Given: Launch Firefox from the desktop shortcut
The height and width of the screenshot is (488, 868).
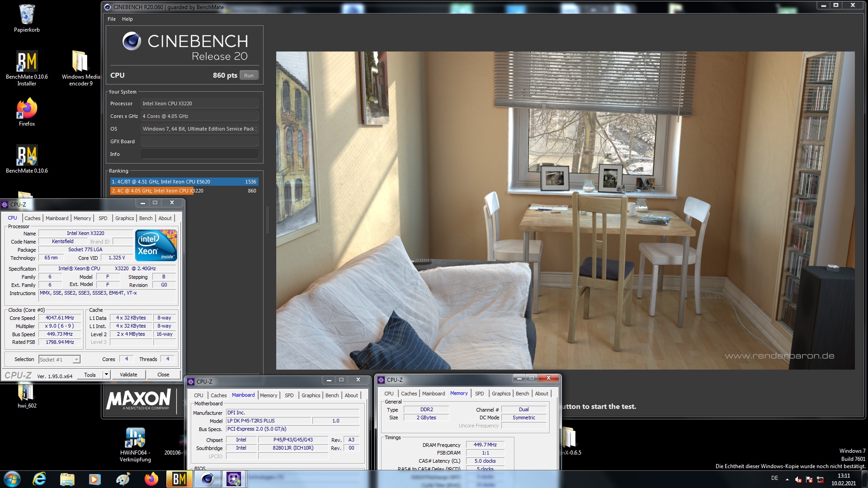Looking at the screenshot, I should pyautogui.click(x=27, y=113).
